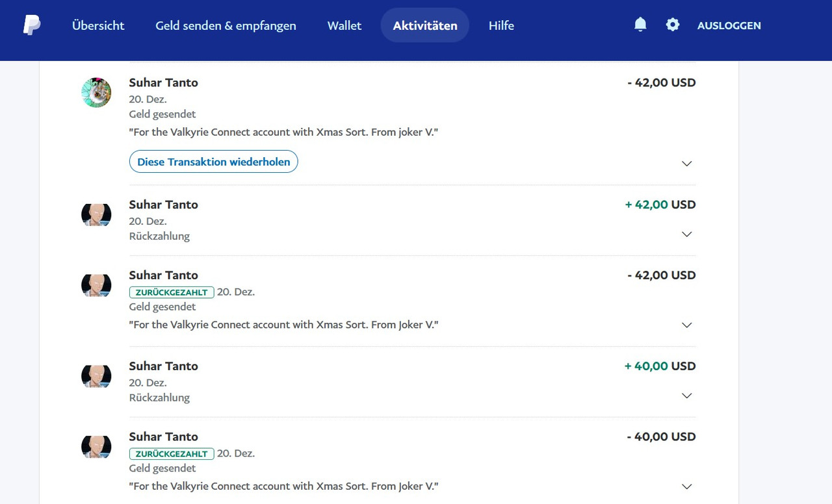Image resolution: width=832 pixels, height=504 pixels.
Task: Expand the first -42,00 USD transaction
Action: point(686,164)
